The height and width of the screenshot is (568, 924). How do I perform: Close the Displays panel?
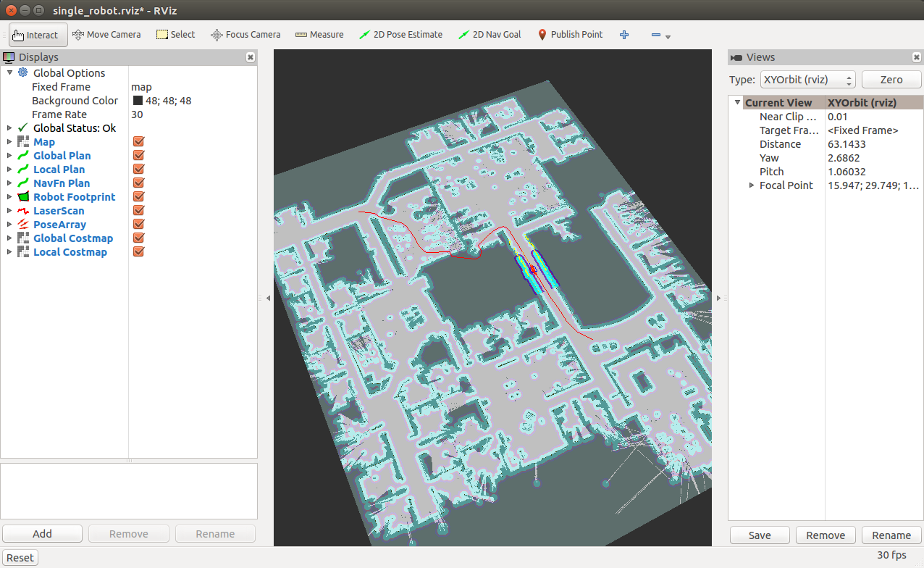tap(250, 57)
